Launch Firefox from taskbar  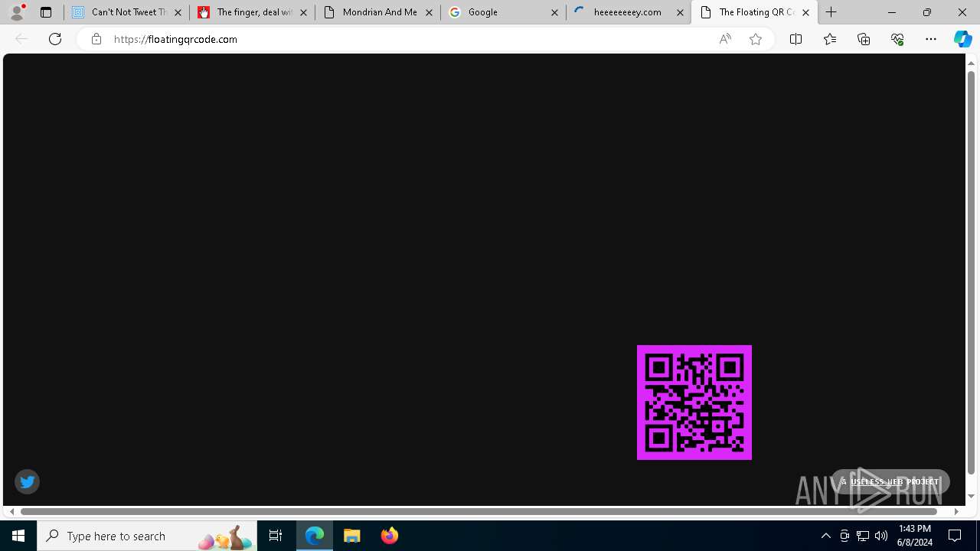click(x=390, y=536)
